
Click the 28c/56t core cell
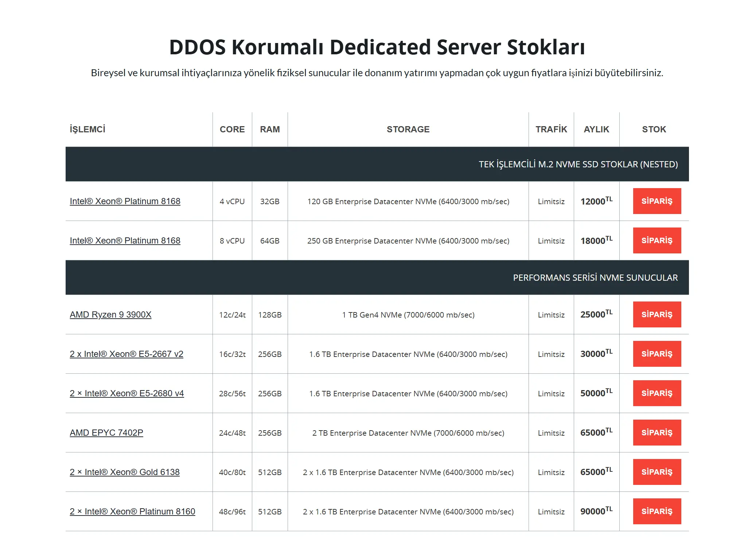point(232,394)
